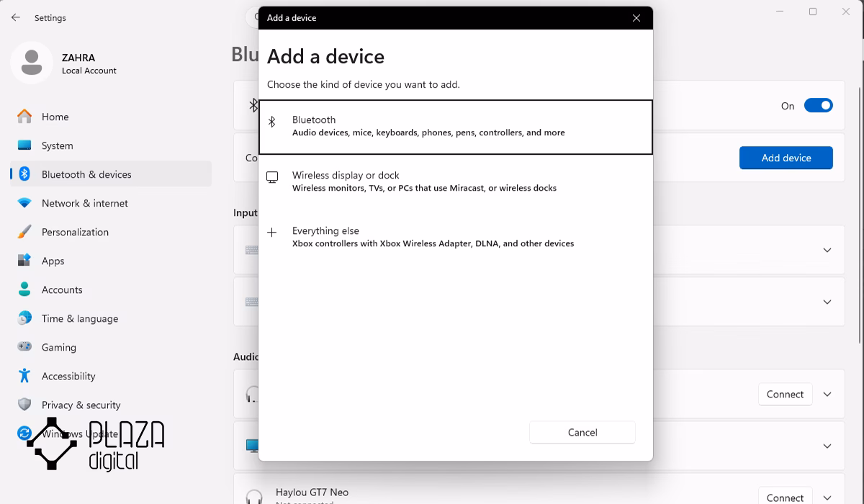Click the Accounts person icon
This screenshot has width=864, height=504.
24,289
